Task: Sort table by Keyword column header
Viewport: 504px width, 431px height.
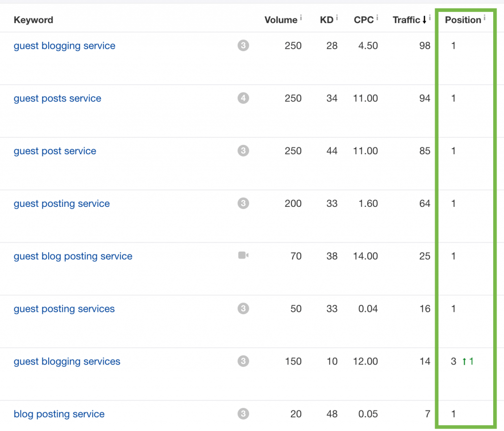Action: 33,20
